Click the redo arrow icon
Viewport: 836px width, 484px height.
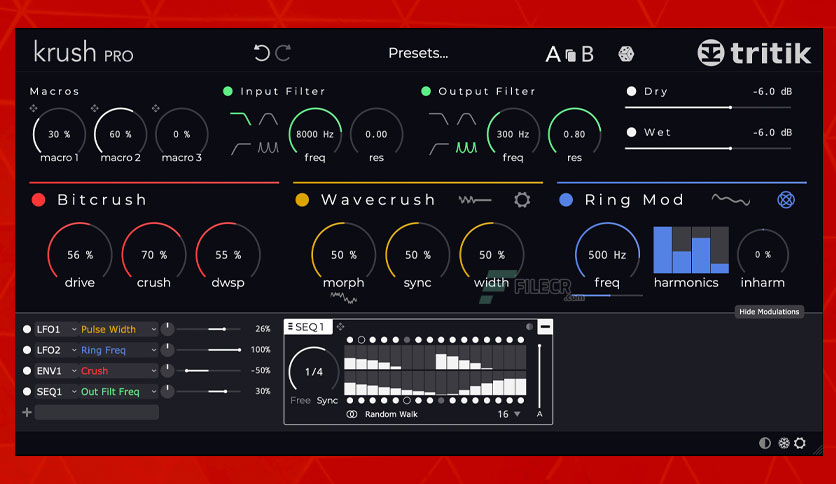(283, 53)
